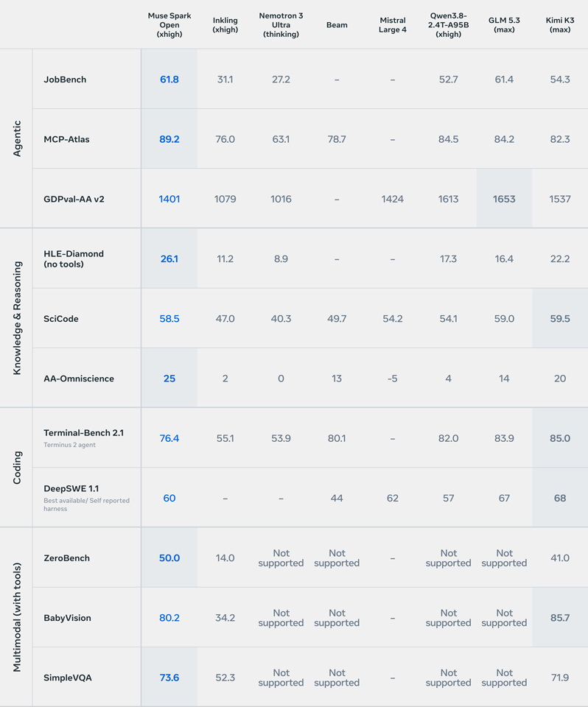Click the JobBench row label
This screenshot has height=707, width=588.
point(65,80)
